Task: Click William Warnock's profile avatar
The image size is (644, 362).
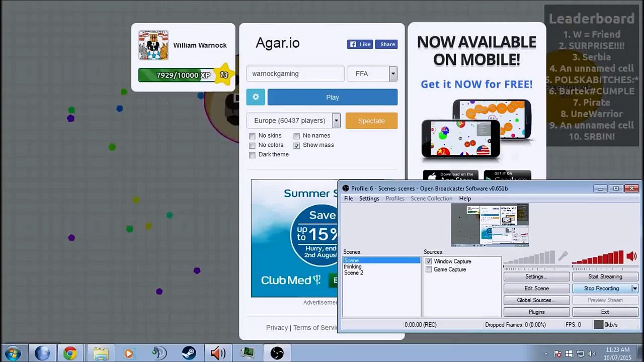Action: (153, 45)
